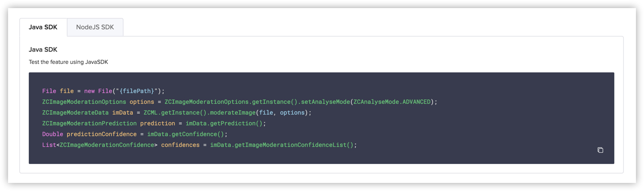The height and width of the screenshot is (191, 644).
Task: Click the predictionConfidence variable name
Action: 102,134
